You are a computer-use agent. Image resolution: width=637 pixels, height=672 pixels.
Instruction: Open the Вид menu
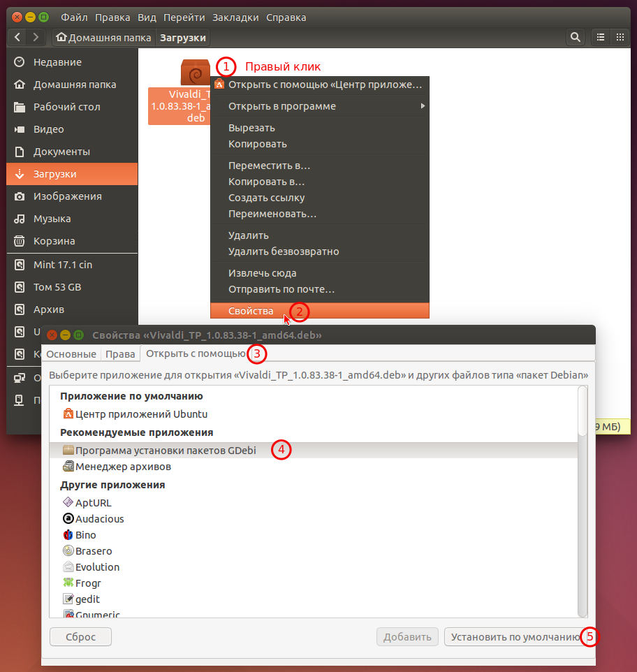click(147, 17)
